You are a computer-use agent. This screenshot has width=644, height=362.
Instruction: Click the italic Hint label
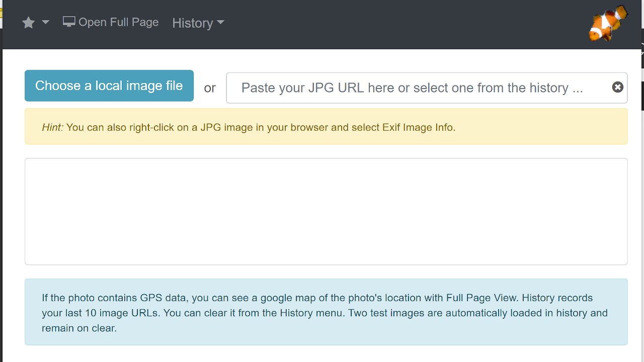(52, 128)
